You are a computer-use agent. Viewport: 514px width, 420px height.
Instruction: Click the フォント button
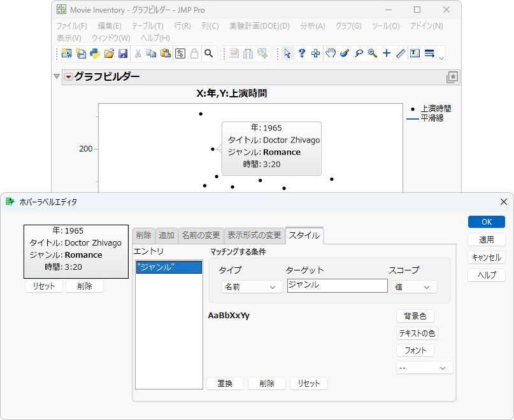[x=415, y=350]
